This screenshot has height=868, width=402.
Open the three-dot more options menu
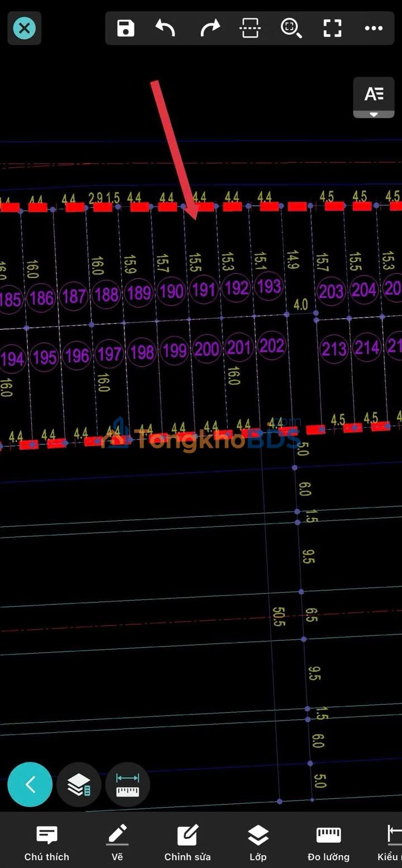tap(374, 28)
